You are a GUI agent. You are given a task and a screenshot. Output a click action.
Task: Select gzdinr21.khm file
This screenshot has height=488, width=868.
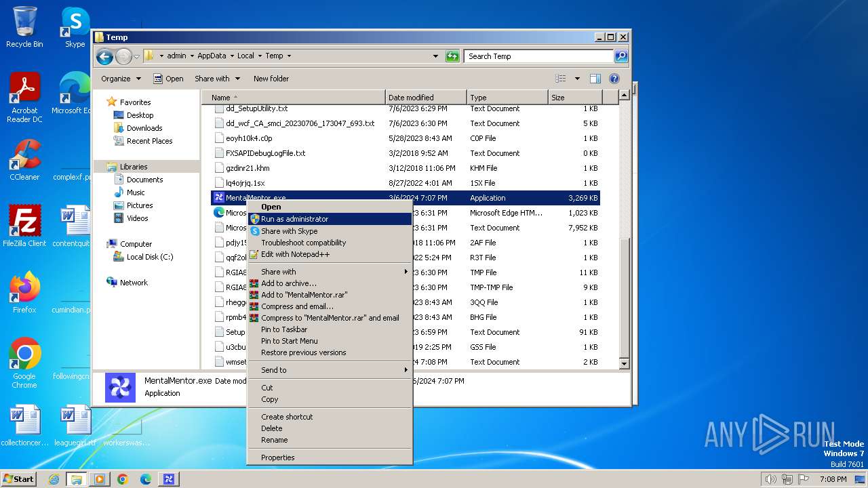(248, 168)
